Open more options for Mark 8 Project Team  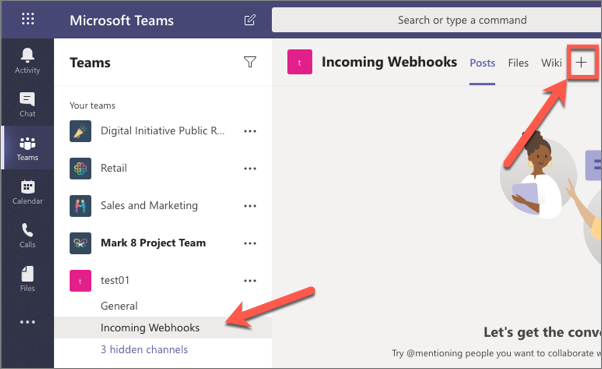click(250, 243)
